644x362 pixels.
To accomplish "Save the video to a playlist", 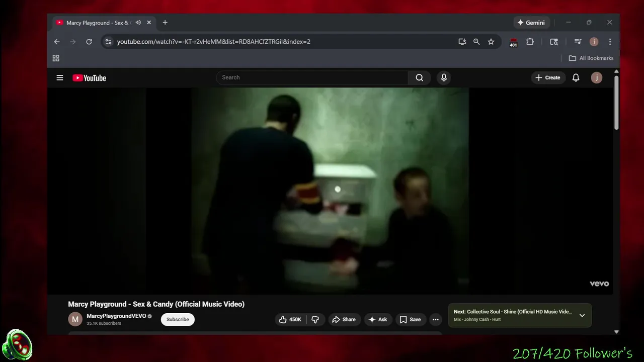I will 410,319.
